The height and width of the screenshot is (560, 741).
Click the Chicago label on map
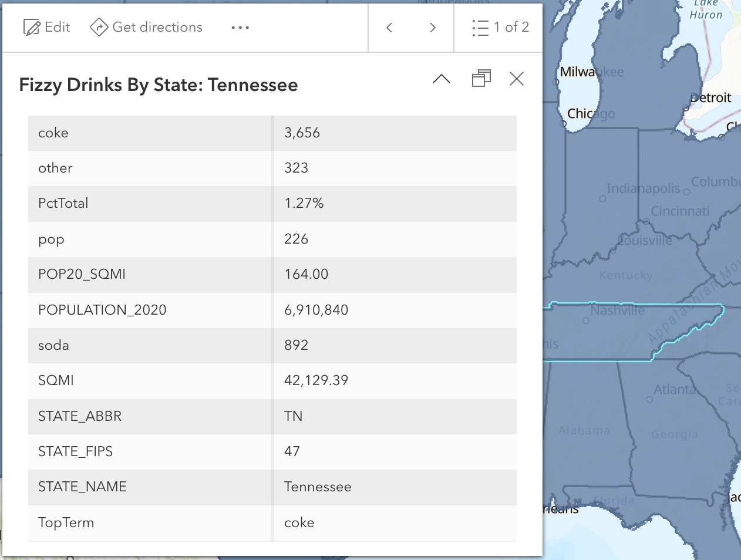pos(591,113)
